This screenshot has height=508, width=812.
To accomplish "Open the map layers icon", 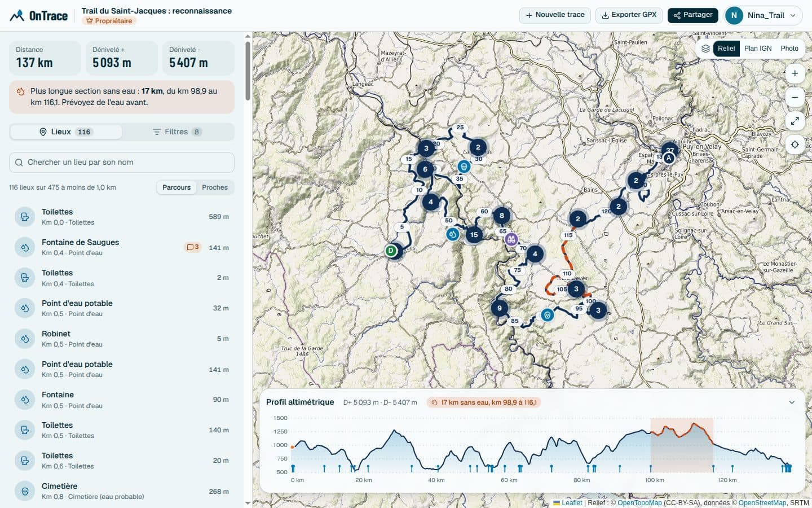I will pos(705,49).
